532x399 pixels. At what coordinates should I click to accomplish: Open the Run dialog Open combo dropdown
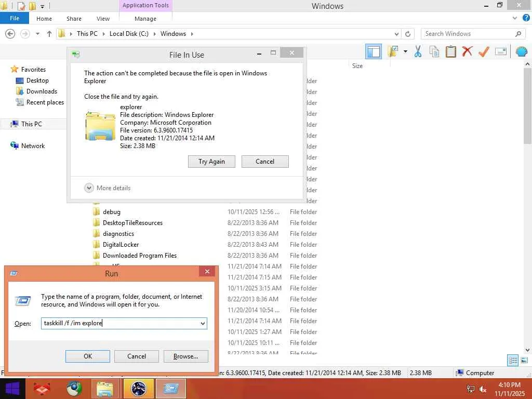coord(203,323)
